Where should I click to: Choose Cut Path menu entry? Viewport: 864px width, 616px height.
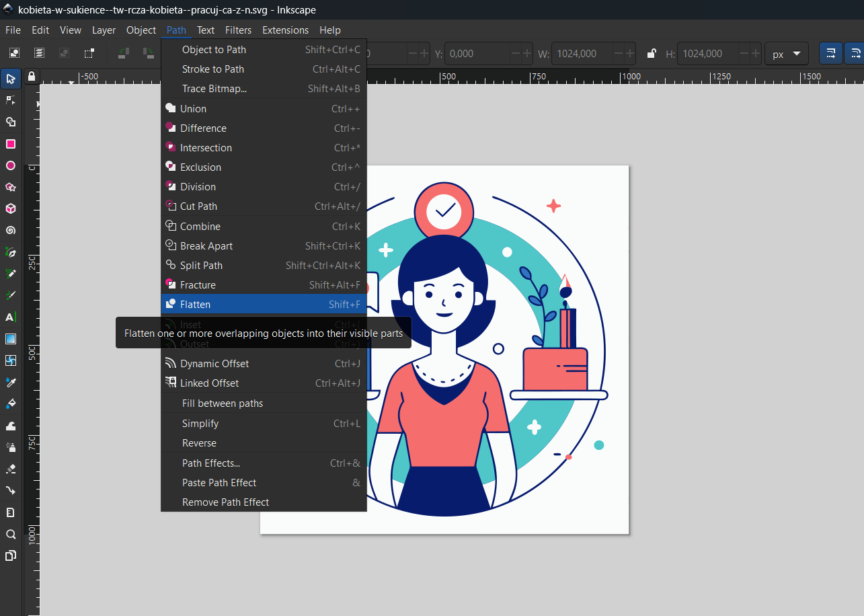(264, 206)
